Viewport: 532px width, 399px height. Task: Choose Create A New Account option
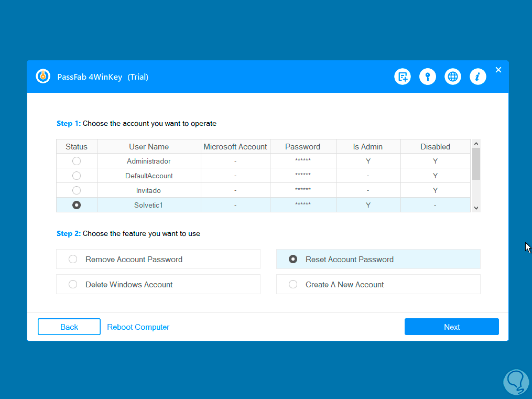click(x=378, y=284)
